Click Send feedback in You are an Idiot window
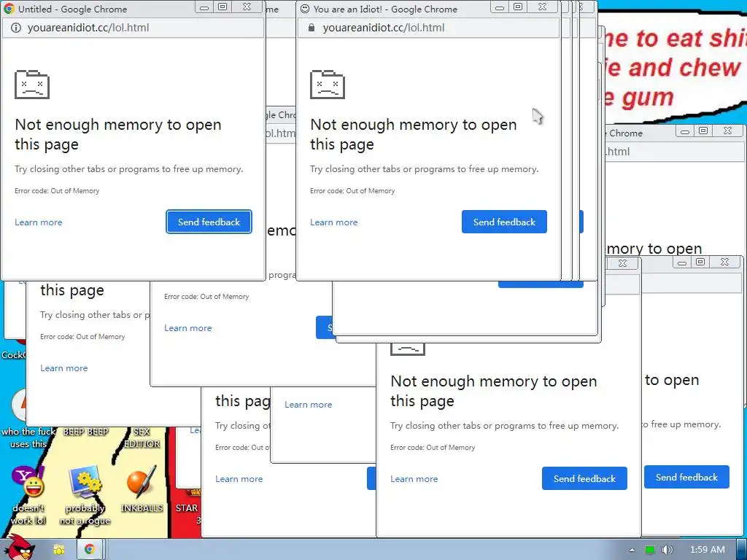 coord(504,222)
